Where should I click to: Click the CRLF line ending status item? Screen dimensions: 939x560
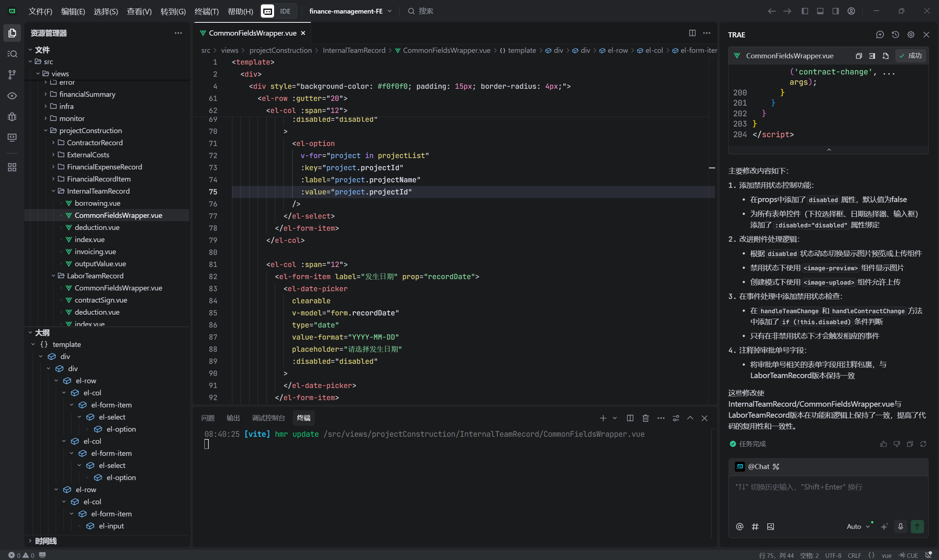[854, 556]
